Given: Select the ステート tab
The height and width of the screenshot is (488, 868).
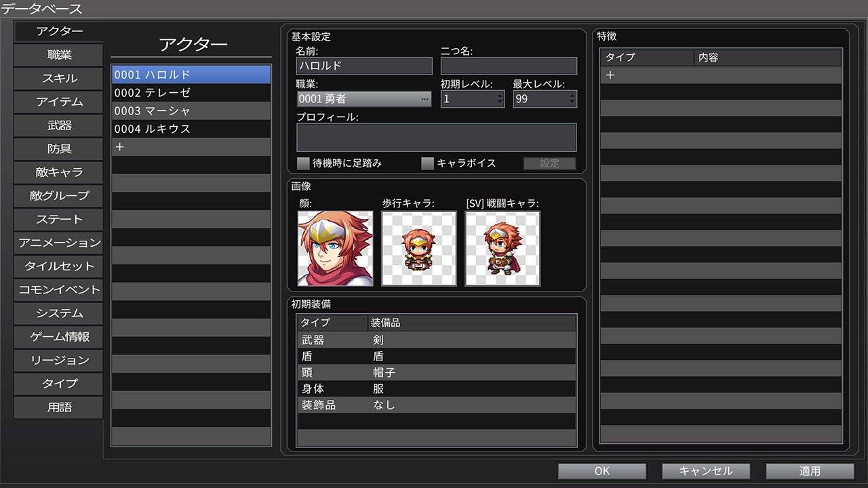Looking at the screenshot, I should pos(58,219).
